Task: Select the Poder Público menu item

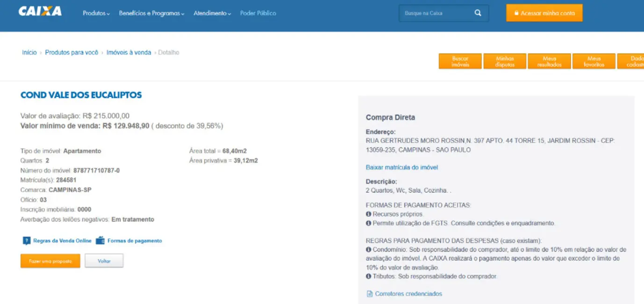Action: (258, 13)
